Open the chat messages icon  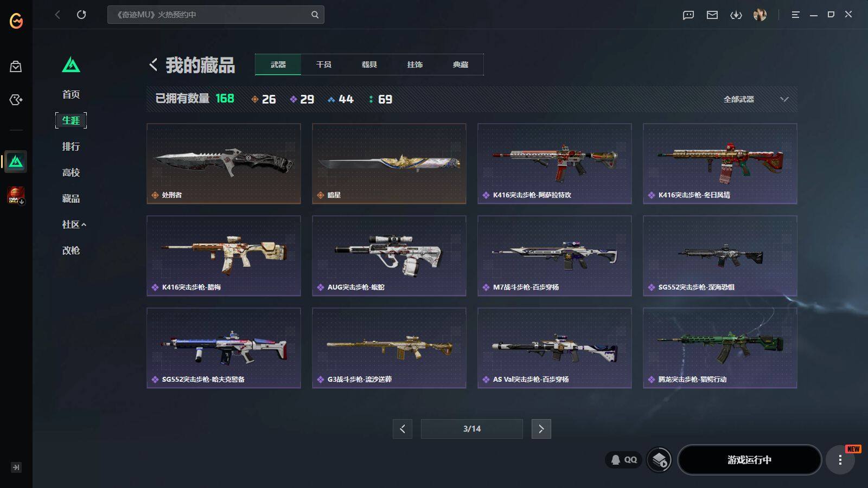point(688,15)
